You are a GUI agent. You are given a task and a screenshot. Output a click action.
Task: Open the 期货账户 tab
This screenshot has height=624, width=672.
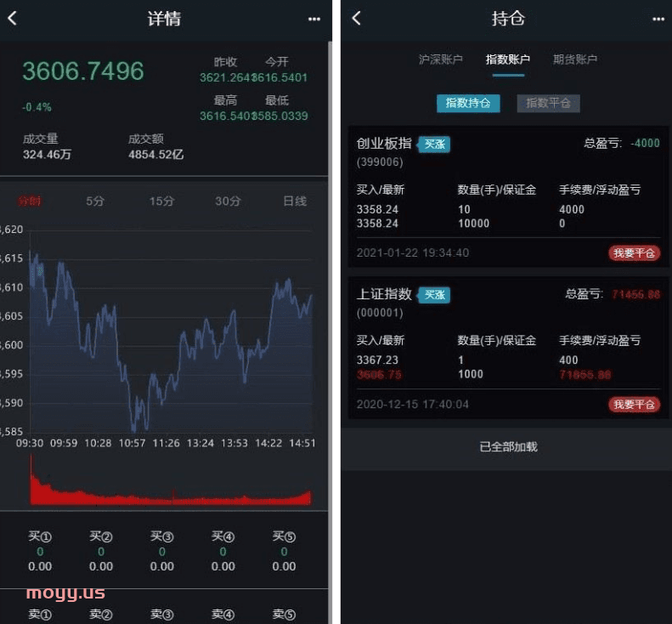(x=574, y=60)
